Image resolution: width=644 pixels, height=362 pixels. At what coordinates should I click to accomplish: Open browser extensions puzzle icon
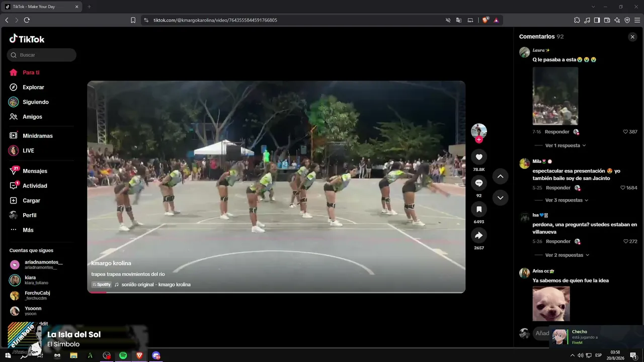coord(577,20)
